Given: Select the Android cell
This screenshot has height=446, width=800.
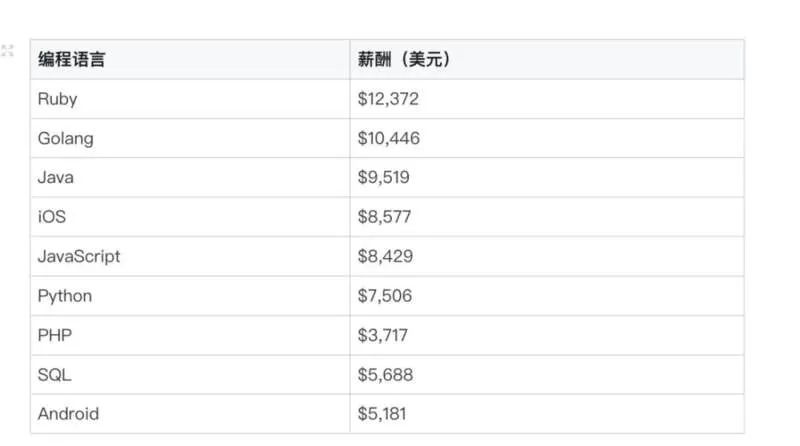Looking at the screenshot, I should coord(190,414).
